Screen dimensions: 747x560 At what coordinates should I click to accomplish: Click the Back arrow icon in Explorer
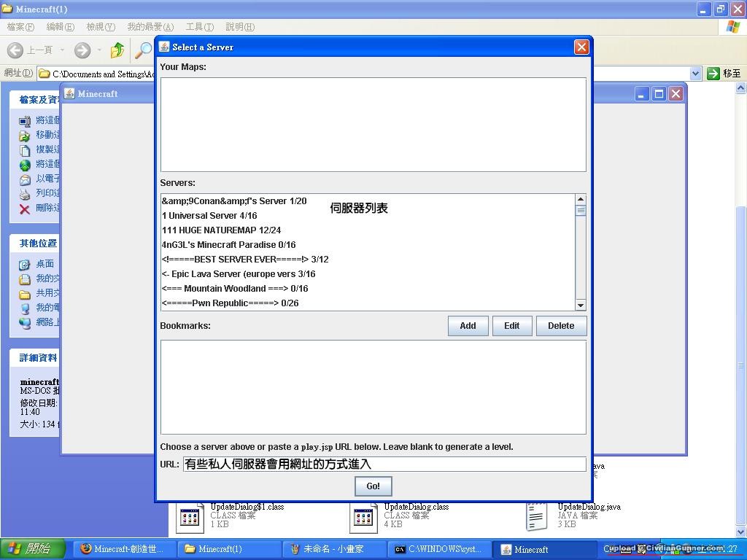[15, 50]
